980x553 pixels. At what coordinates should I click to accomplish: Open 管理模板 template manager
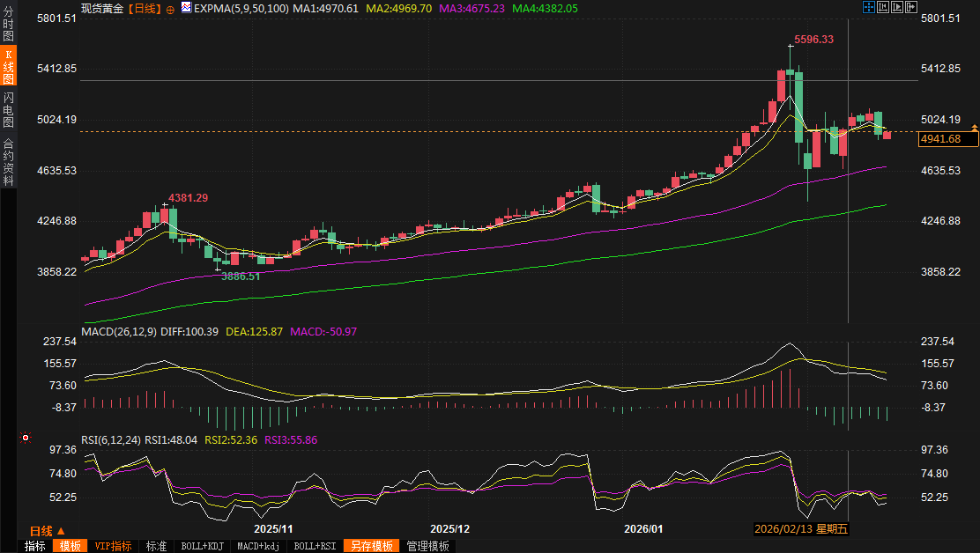pyautogui.click(x=427, y=546)
